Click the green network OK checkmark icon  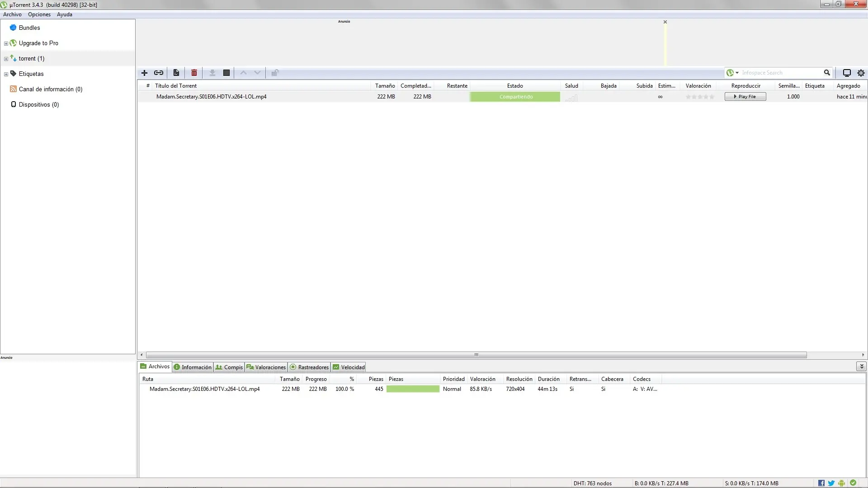pyautogui.click(x=853, y=483)
